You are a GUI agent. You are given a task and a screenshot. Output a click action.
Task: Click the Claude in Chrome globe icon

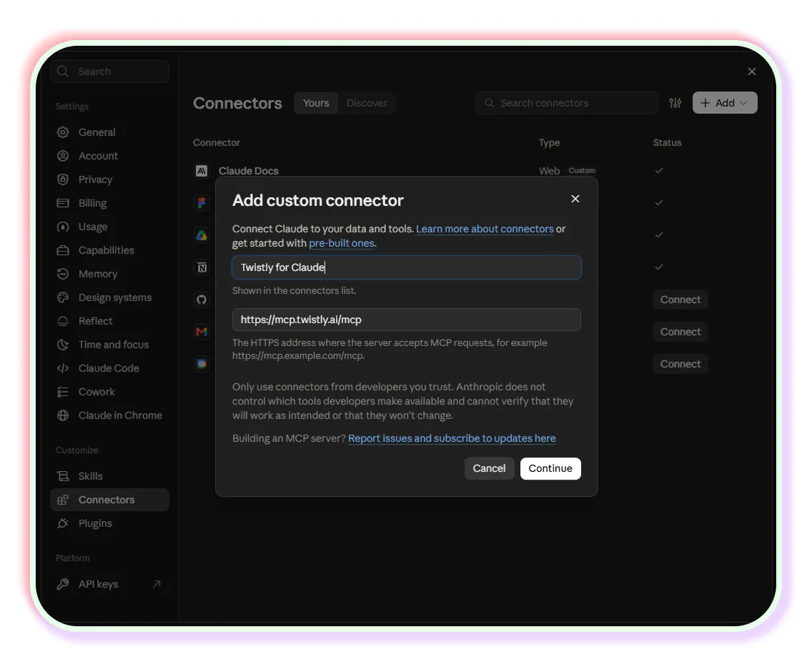click(63, 415)
